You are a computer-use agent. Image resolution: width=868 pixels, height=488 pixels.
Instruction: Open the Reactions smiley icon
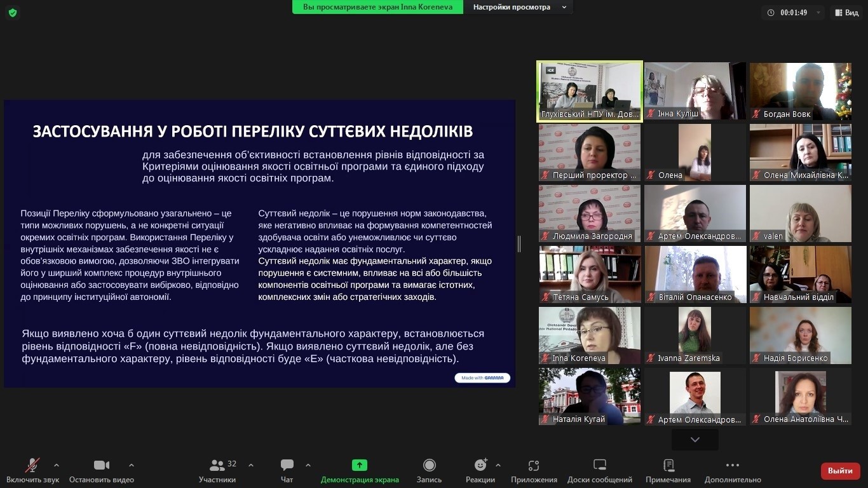[480, 466]
